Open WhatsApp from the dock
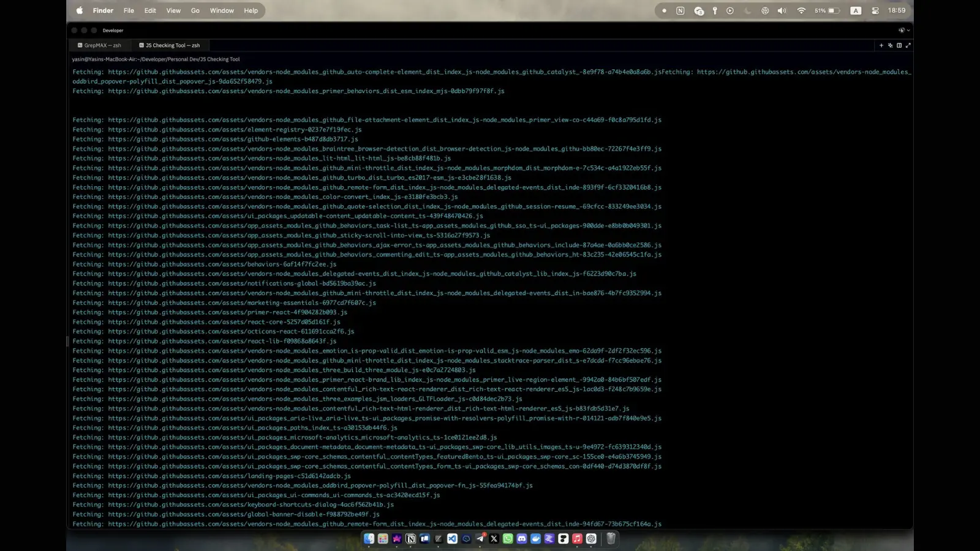This screenshot has height=551, width=980. (x=508, y=539)
